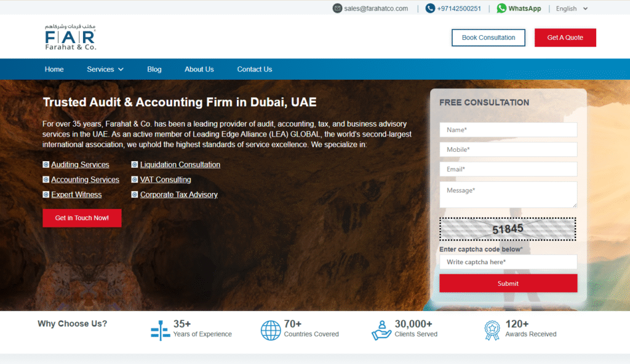Image resolution: width=630 pixels, height=364 pixels.
Task: Click the Trusted Audit & Accounting Firm heading
Action: pos(180,102)
